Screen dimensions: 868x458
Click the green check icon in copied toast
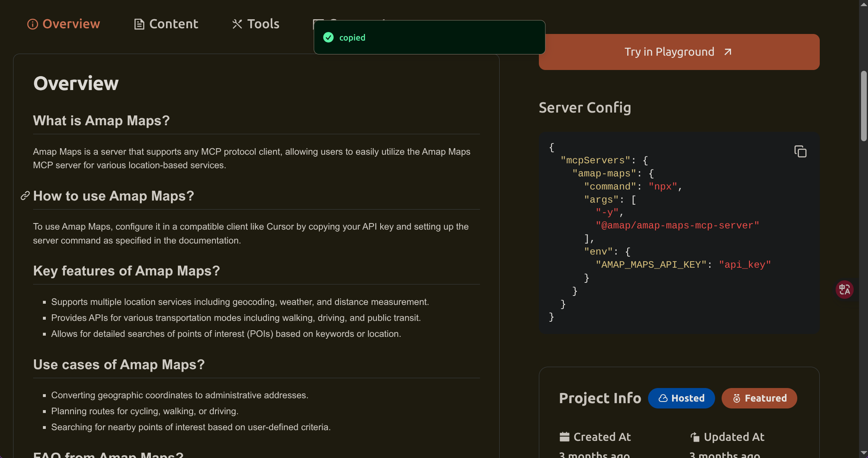[x=328, y=38]
